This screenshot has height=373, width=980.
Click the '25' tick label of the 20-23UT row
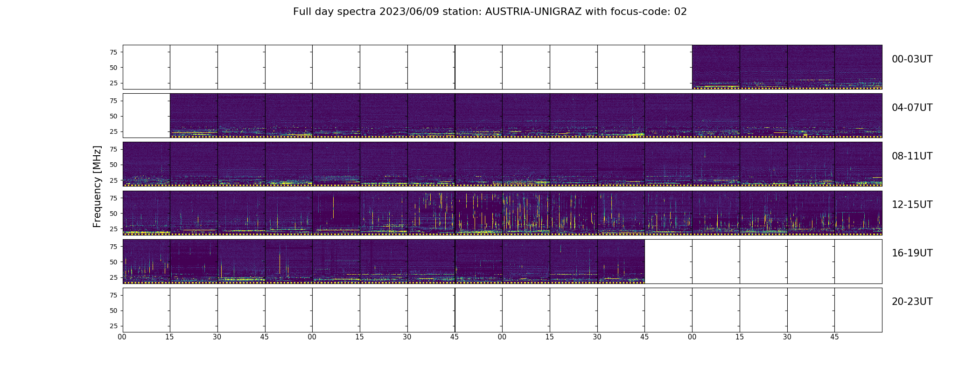coord(113,326)
